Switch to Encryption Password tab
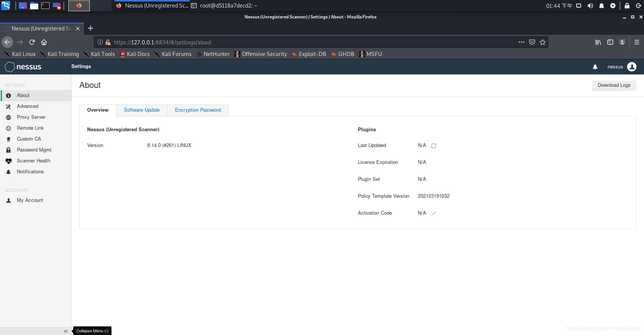This screenshot has height=335, width=644. 198,110
